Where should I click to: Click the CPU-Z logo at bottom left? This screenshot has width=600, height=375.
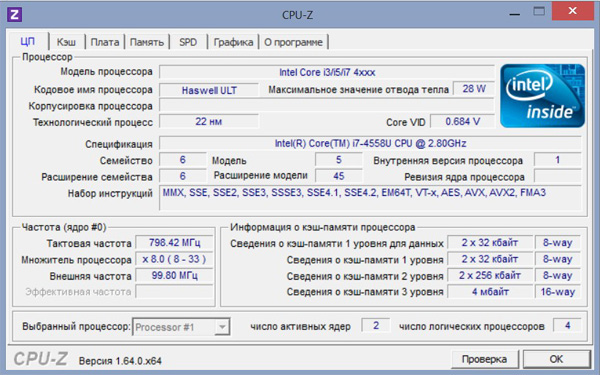[x=40, y=359]
